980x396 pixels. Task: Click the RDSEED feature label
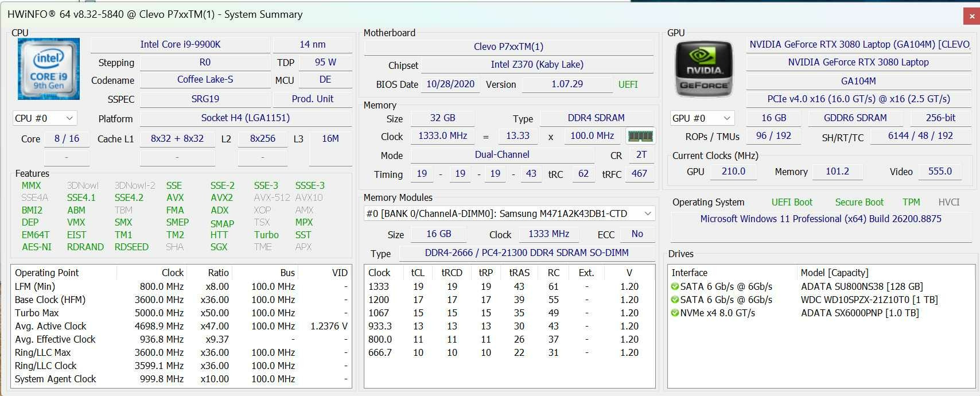click(131, 247)
